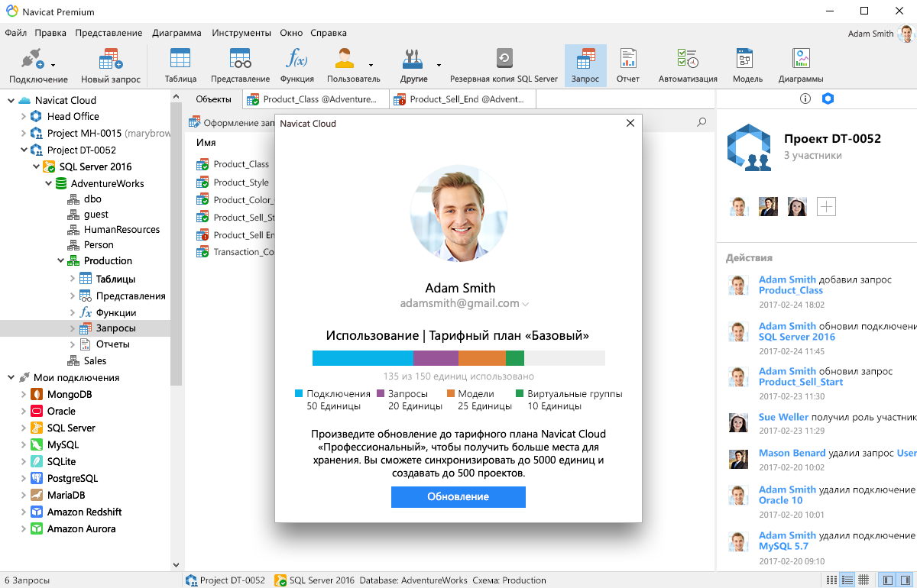This screenshot has height=588, width=917.
Task: Expand the Head Office node
Action: 23,116
